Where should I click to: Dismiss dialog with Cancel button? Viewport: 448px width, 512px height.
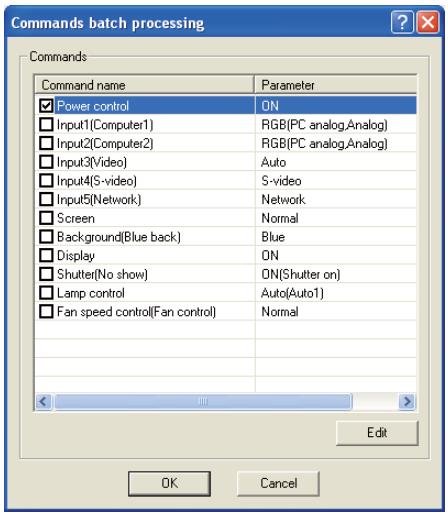pos(278,483)
